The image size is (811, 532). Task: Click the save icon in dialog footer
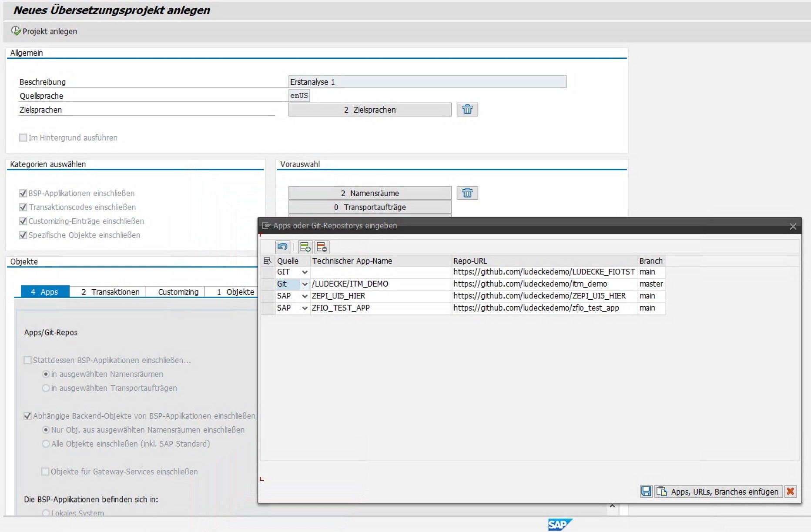pos(646,492)
